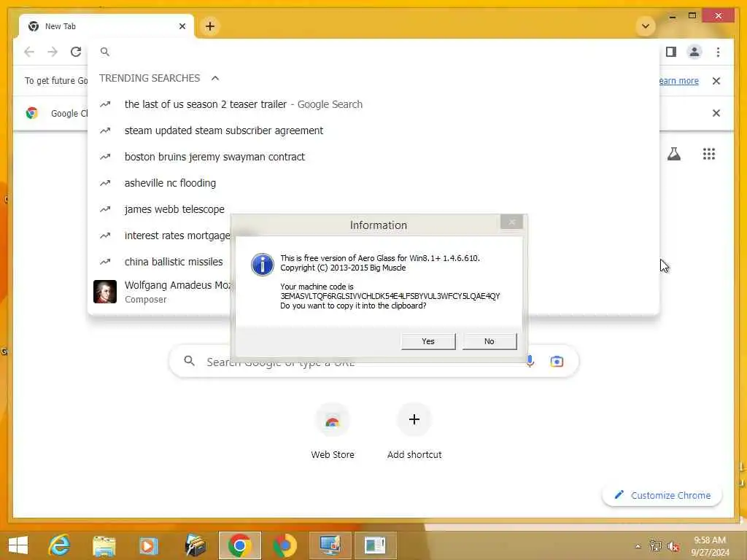Click the second Chrome taskbar icon
Image resolution: width=747 pixels, height=560 pixels.
(x=285, y=545)
